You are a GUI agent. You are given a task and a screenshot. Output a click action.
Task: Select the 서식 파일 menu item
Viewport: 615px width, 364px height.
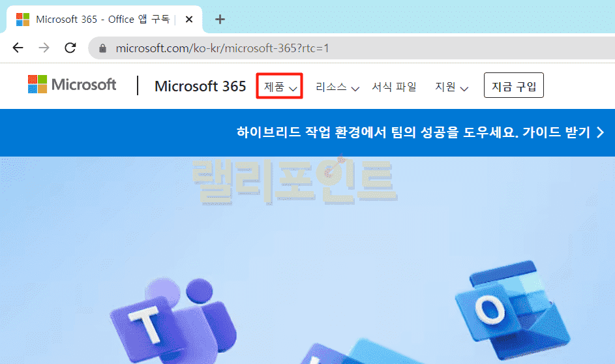coord(394,87)
